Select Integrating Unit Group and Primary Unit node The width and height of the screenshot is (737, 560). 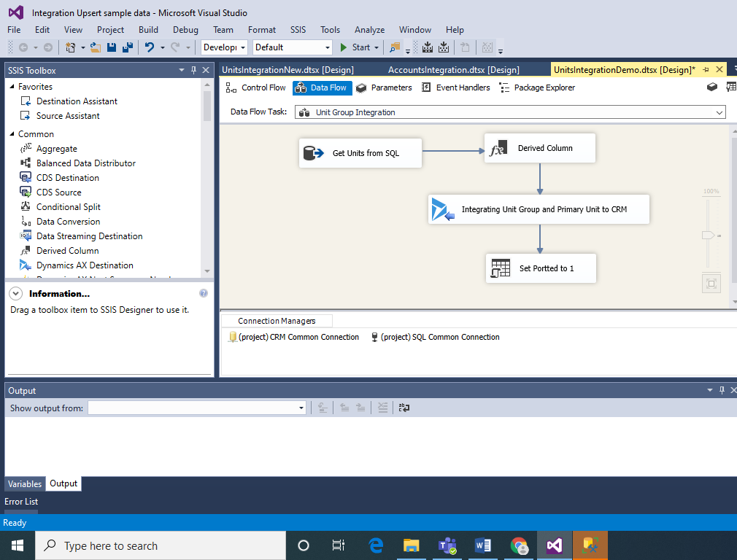tap(539, 209)
